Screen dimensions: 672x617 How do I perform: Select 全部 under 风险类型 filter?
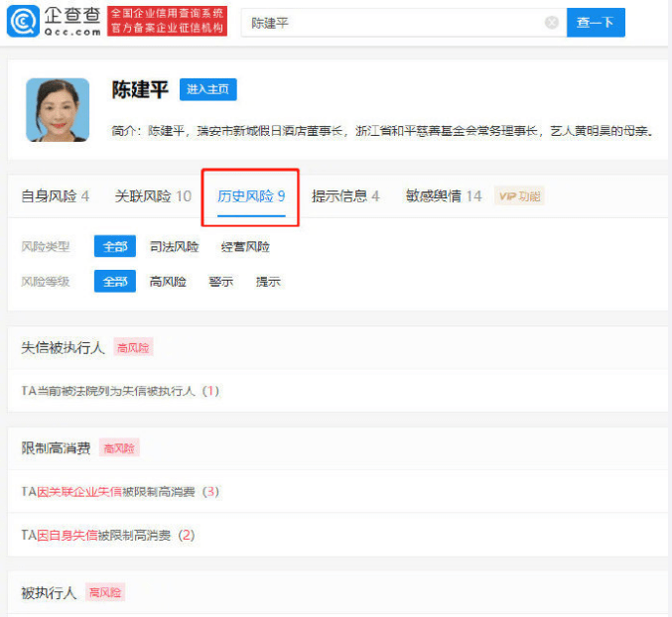click(x=115, y=246)
